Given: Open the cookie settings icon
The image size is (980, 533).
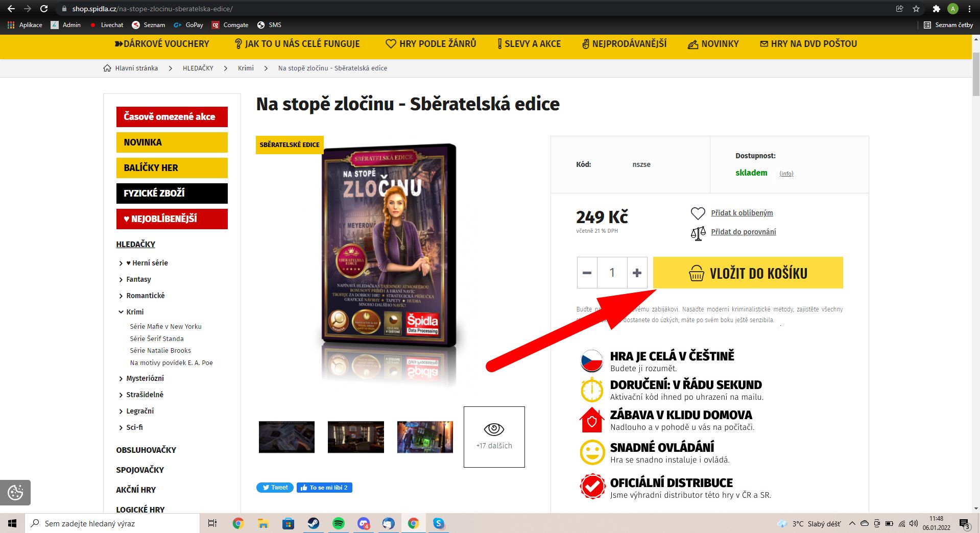Looking at the screenshot, I should point(15,492).
